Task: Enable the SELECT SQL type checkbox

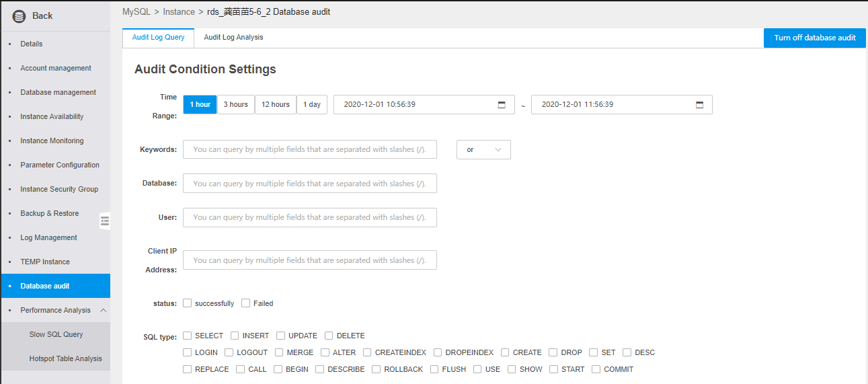Action: [188, 336]
